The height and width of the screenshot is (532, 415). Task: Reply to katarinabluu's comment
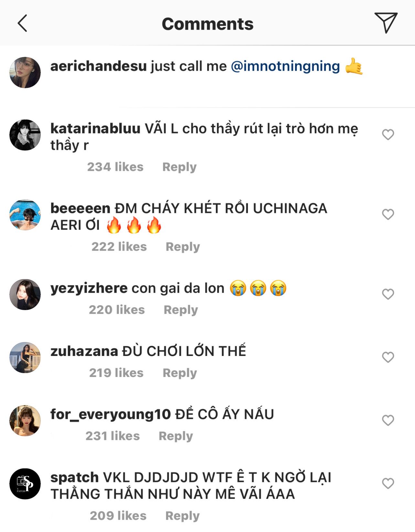(179, 167)
